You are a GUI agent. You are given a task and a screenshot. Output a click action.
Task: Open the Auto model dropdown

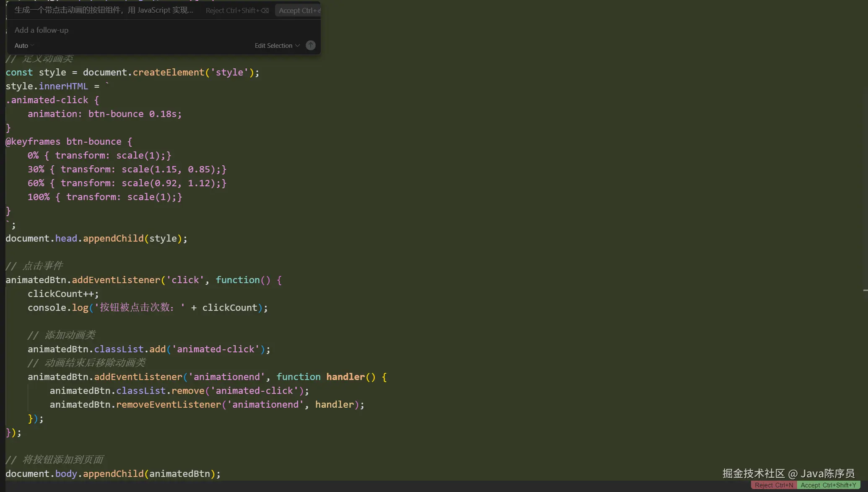point(24,45)
